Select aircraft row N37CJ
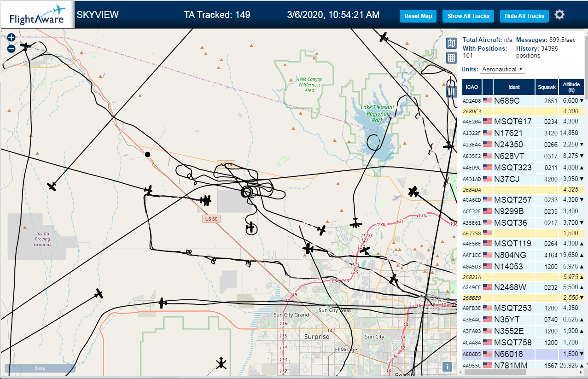588x379 pixels. point(523,179)
